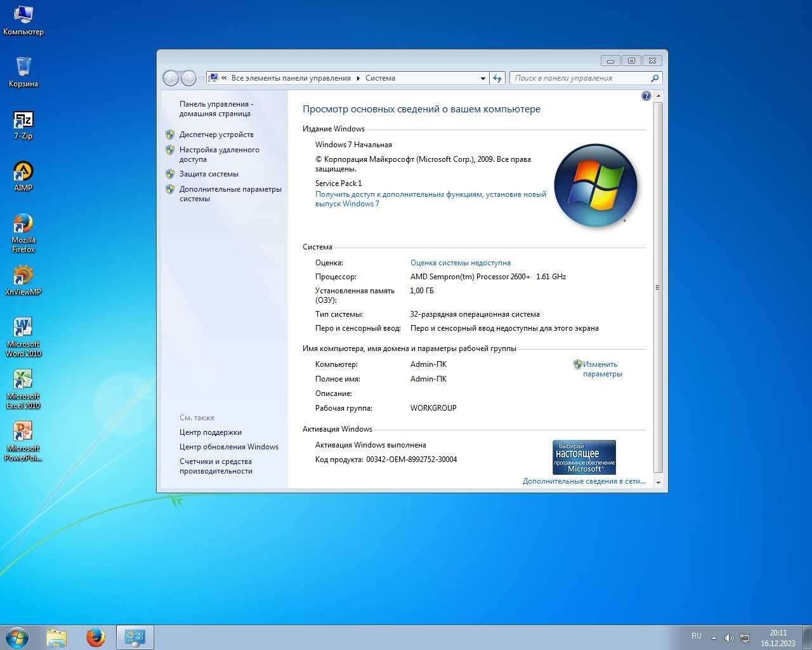Image resolution: width=812 pixels, height=650 pixels.
Task: Click Система in the breadcrumb
Action: [380, 78]
